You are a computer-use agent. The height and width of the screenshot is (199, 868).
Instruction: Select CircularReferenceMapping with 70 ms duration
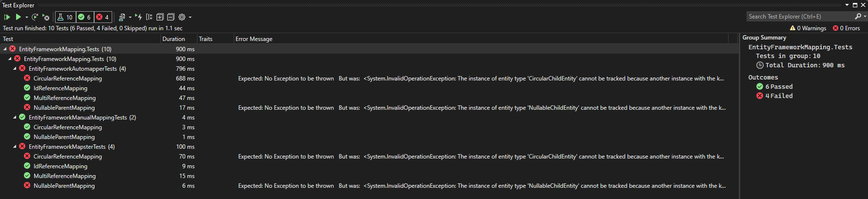pyautogui.click(x=370, y=156)
